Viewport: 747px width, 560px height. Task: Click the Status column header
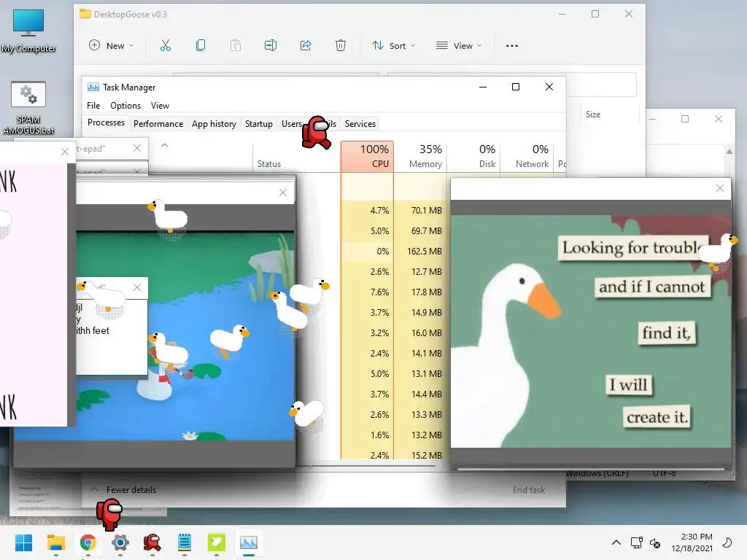(x=269, y=164)
